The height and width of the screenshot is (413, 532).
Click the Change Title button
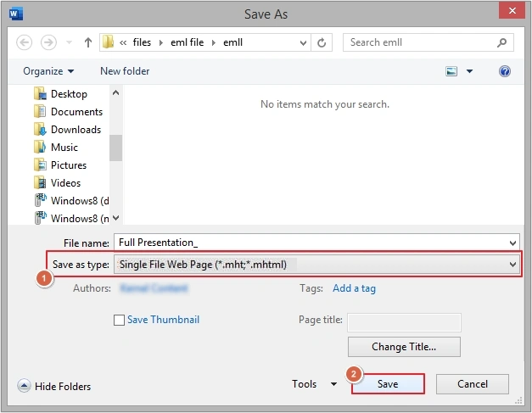404,347
